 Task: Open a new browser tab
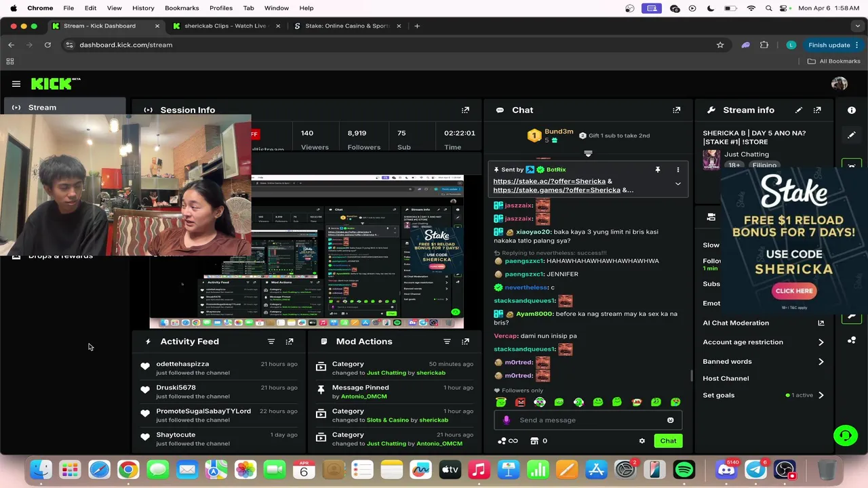(417, 26)
